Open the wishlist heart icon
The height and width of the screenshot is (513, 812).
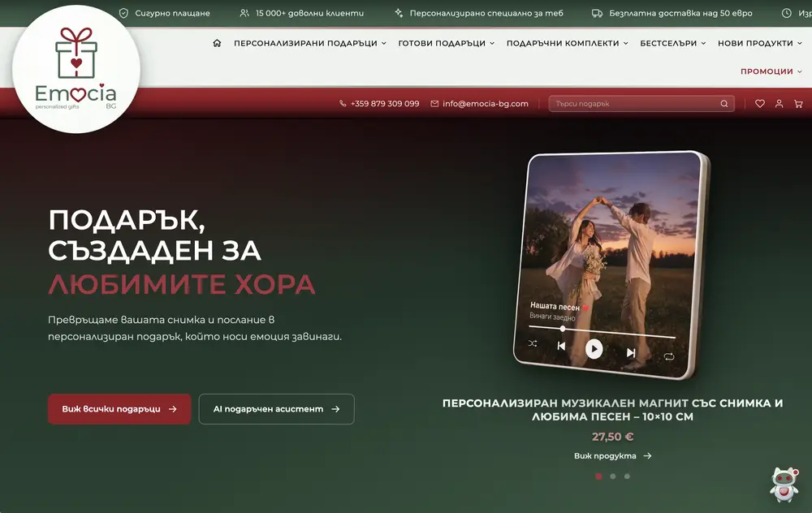tap(760, 104)
